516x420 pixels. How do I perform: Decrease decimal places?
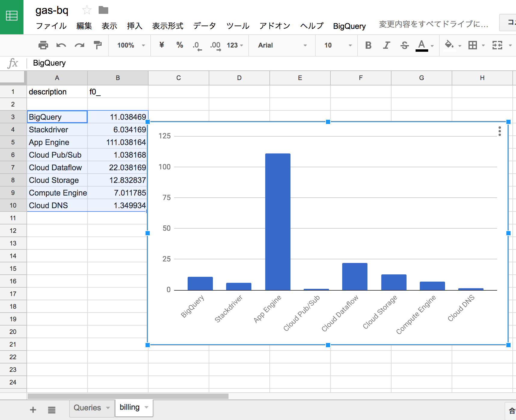coord(197,46)
